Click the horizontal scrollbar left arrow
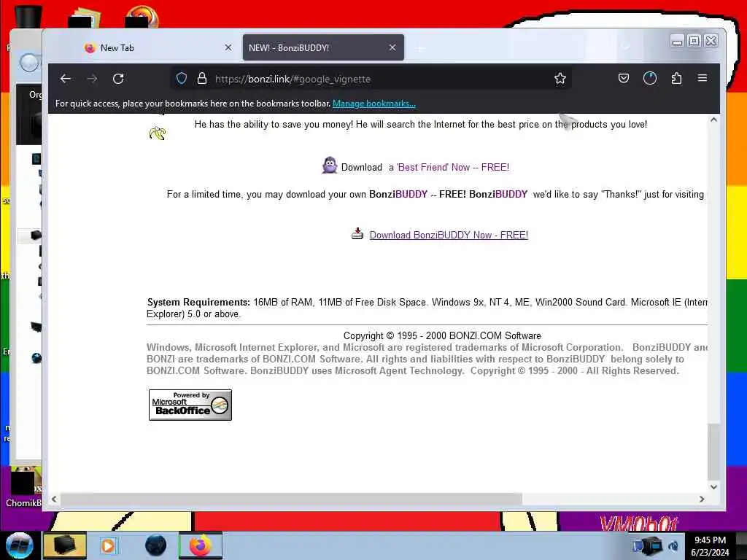 pos(54,499)
